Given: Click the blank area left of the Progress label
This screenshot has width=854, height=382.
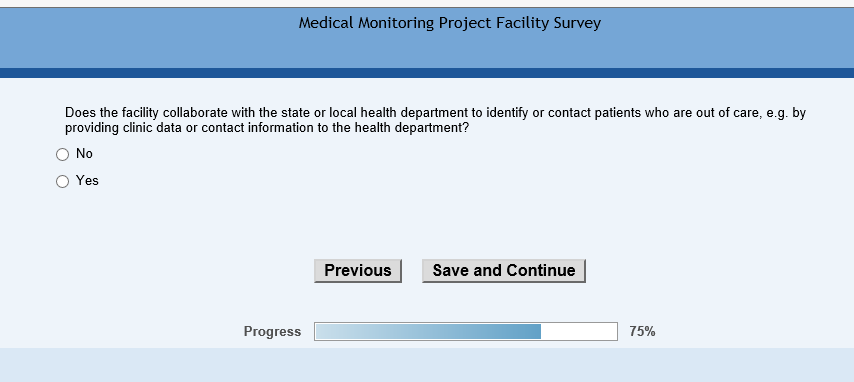Looking at the screenshot, I should coord(120,331).
